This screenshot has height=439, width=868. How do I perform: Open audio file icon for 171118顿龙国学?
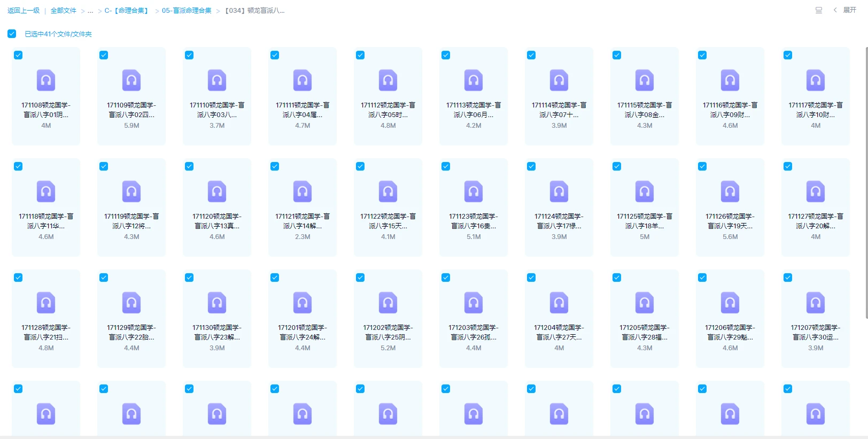pyautogui.click(x=46, y=191)
